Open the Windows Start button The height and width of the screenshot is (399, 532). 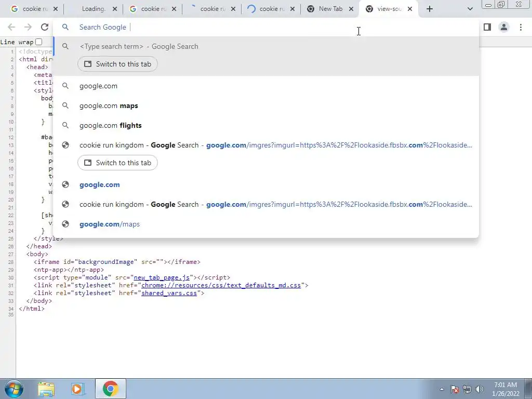click(14, 389)
